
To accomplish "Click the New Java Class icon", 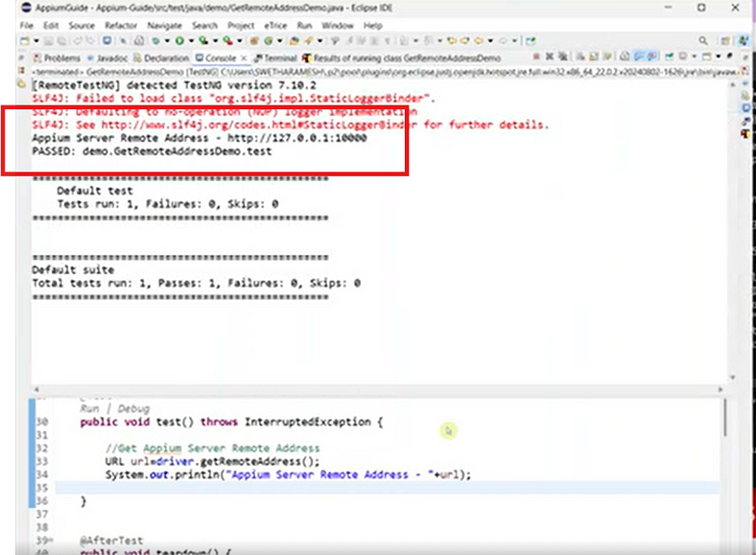I will (x=268, y=41).
